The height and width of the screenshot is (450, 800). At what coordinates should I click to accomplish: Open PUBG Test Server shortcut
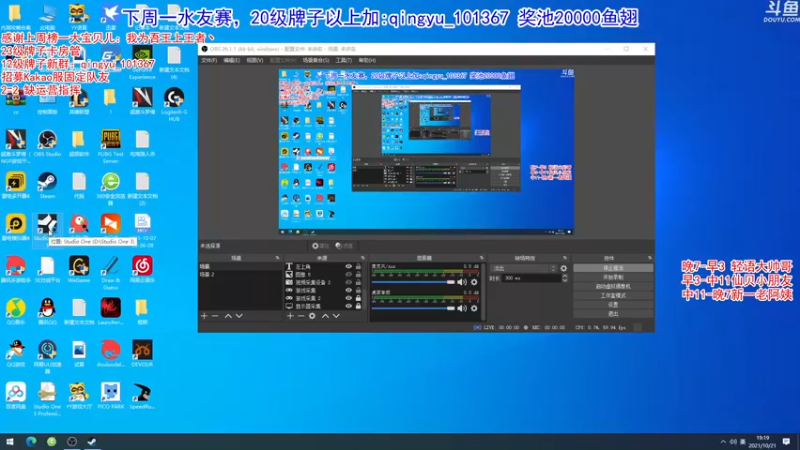tap(111, 146)
